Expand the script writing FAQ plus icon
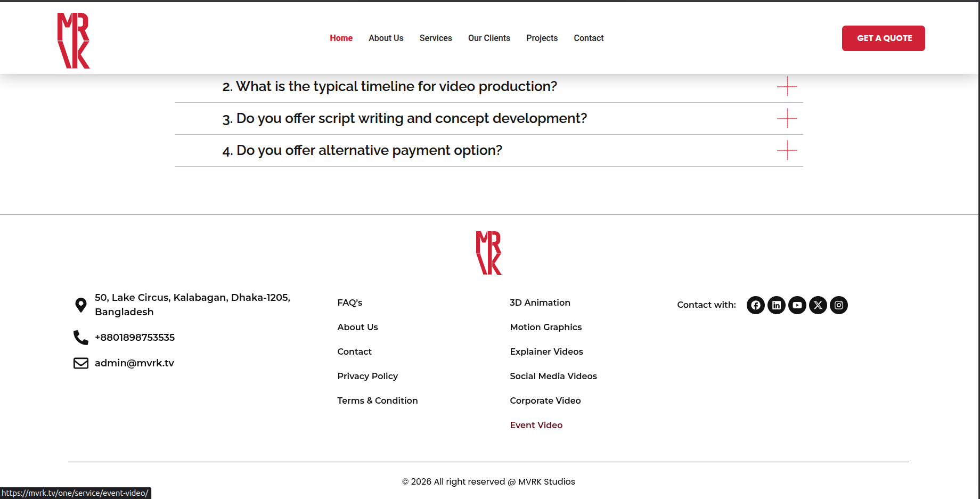980x499 pixels. coord(787,118)
